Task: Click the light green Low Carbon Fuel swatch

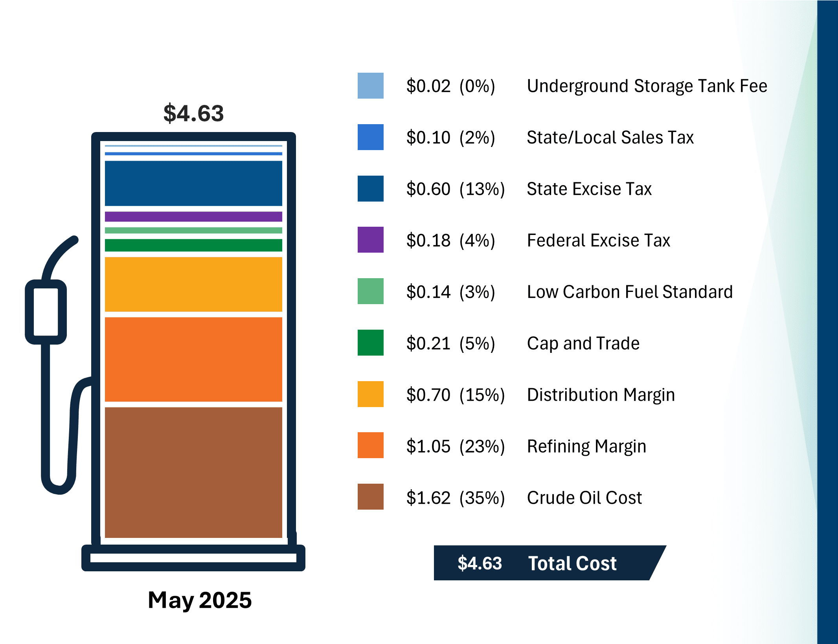Action: click(x=370, y=291)
